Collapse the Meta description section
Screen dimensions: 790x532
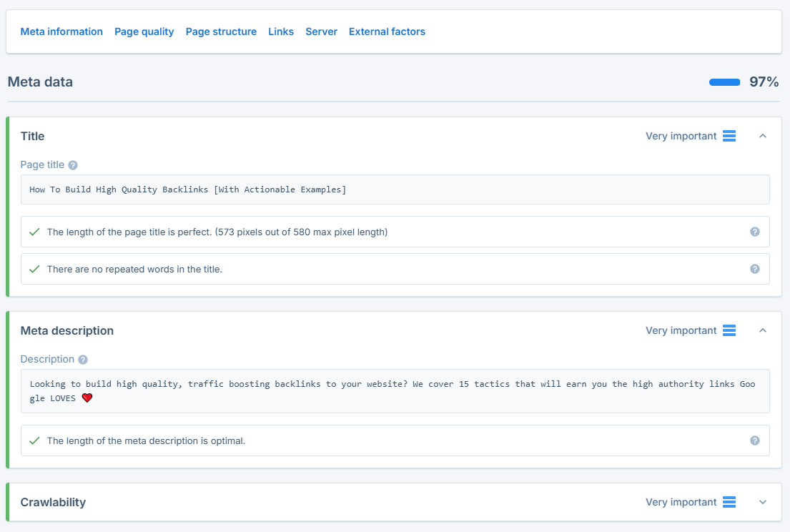pos(762,330)
